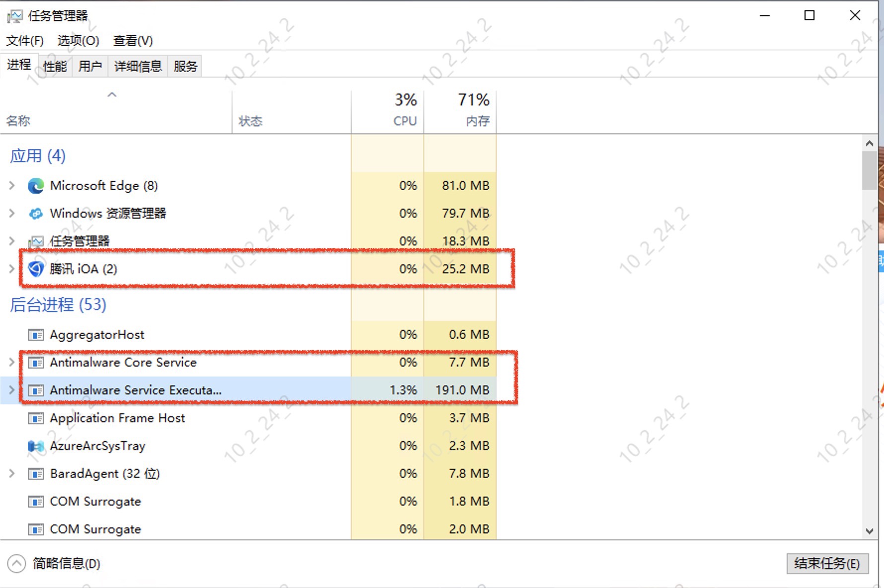Close the 任务管理器 window
This screenshot has height=588, width=884.
point(855,15)
